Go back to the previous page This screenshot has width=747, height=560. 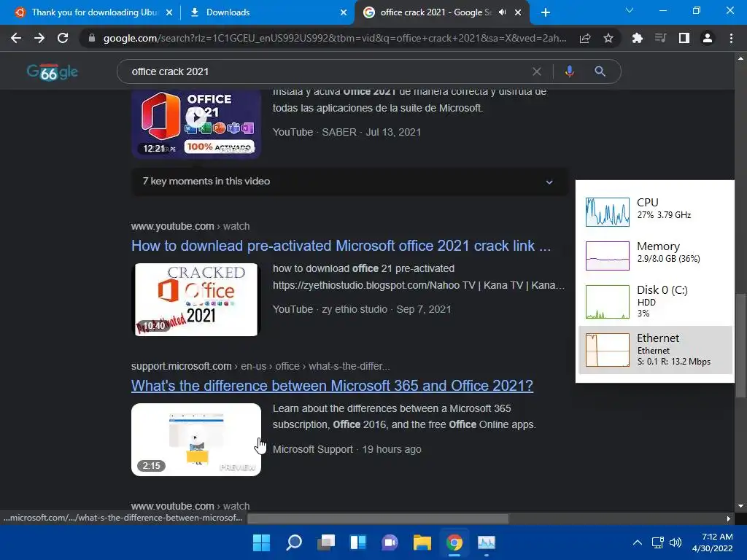(16, 38)
